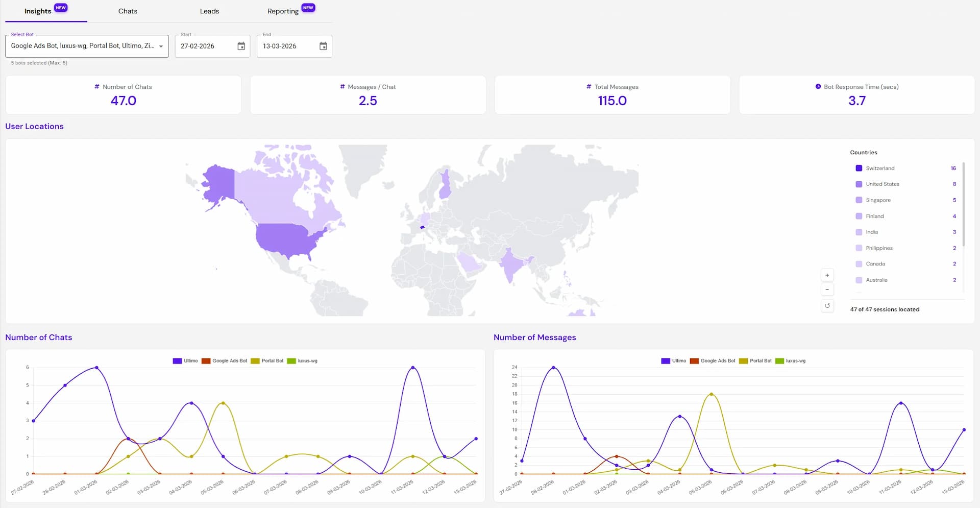980x508 pixels.
Task: Select United States in the Countries list
Action: [x=883, y=184]
